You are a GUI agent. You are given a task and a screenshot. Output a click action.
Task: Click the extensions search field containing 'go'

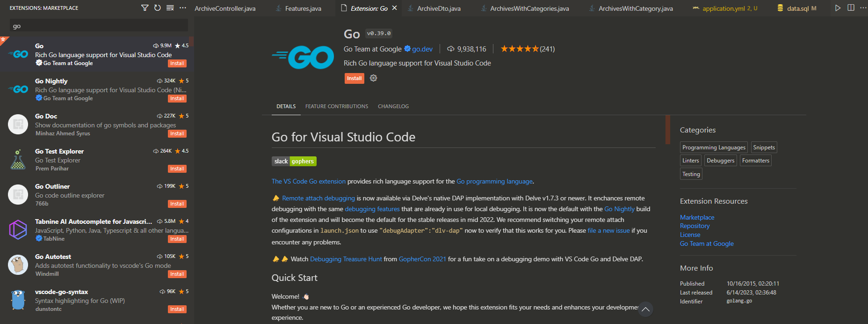pos(99,26)
